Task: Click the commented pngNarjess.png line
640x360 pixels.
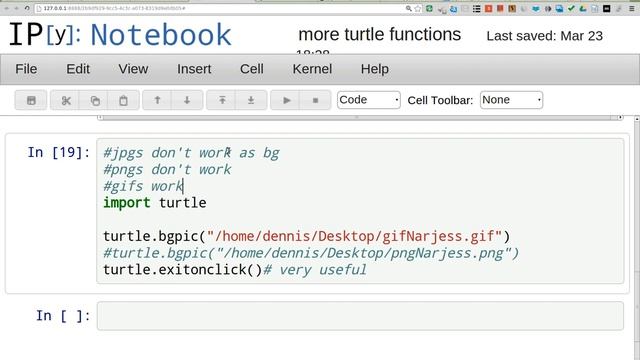Action: (x=311, y=253)
